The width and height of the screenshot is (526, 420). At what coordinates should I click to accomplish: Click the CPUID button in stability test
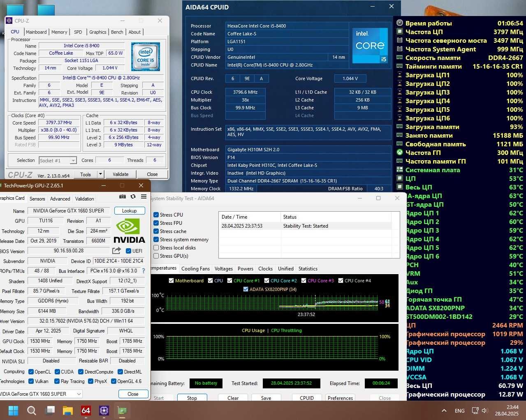[307, 398]
